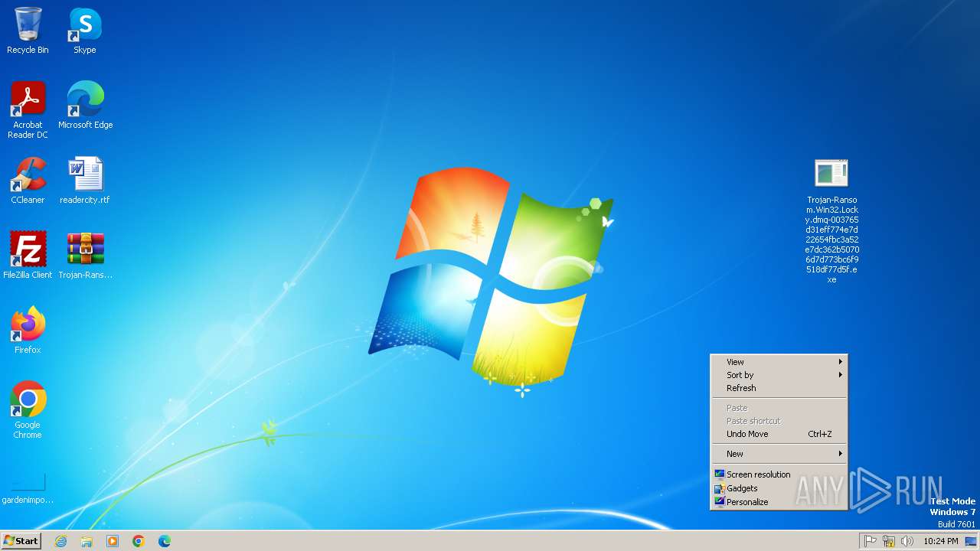Select the Google Chrome desktop shortcut

coord(28,410)
